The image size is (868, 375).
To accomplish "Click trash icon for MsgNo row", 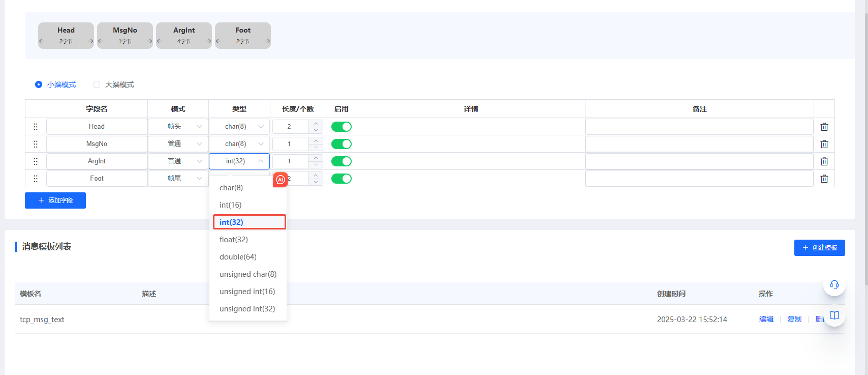I will (x=824, y=144).
